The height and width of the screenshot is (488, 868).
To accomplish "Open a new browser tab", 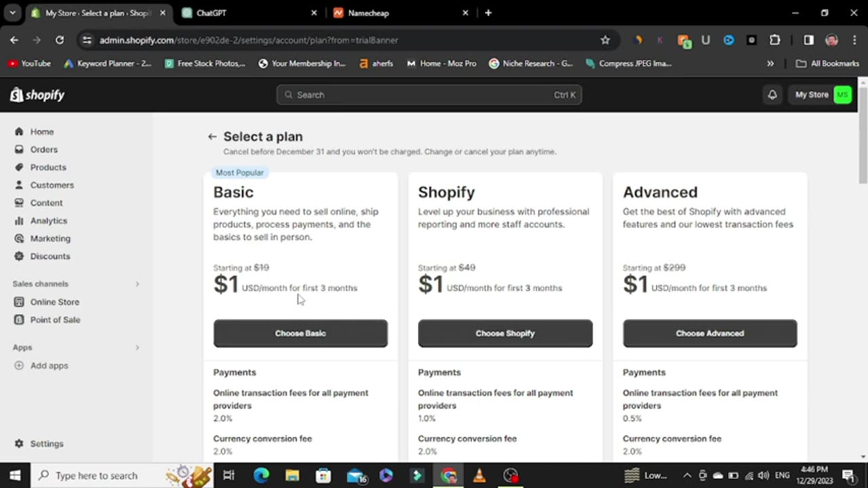I will point(488,13).
